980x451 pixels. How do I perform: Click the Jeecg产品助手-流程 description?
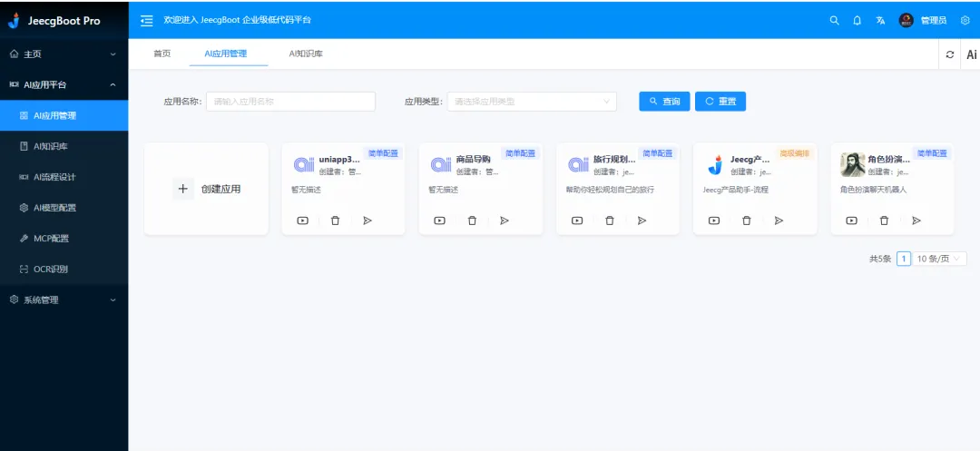(x=735, y=190)
